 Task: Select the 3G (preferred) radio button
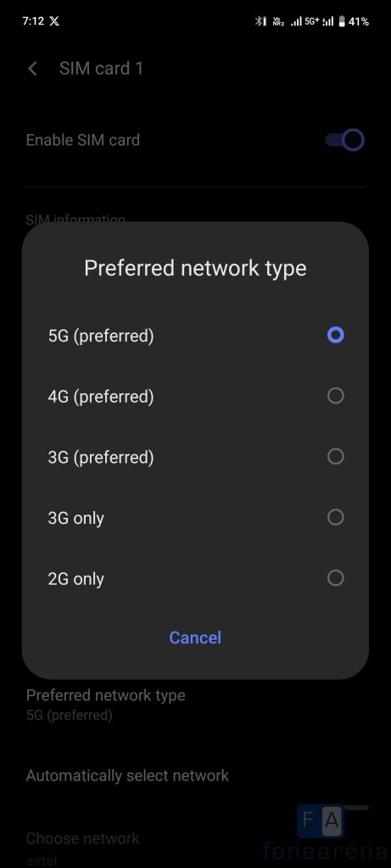point(336,457)
